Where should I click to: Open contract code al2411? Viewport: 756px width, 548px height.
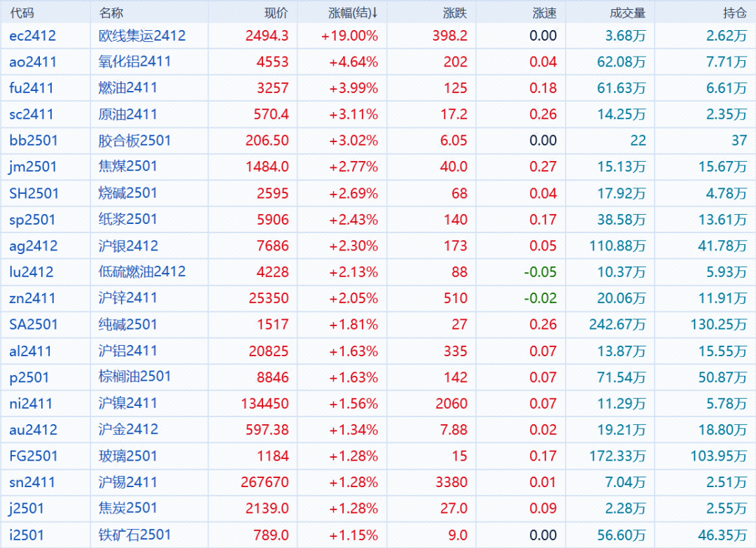(x=30, y=351)
